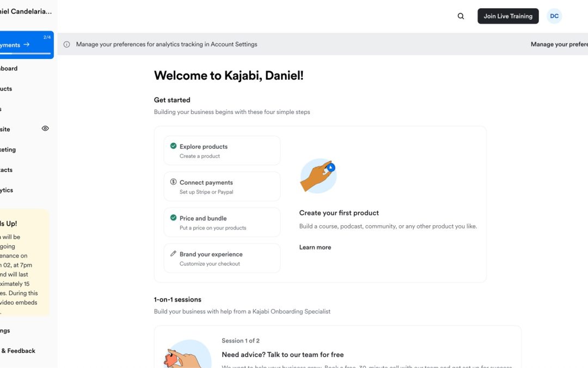The width and height of the screenshot is (588, 368).
Task: Open Products in the sidebar
Action: click(x=6, y=89)
